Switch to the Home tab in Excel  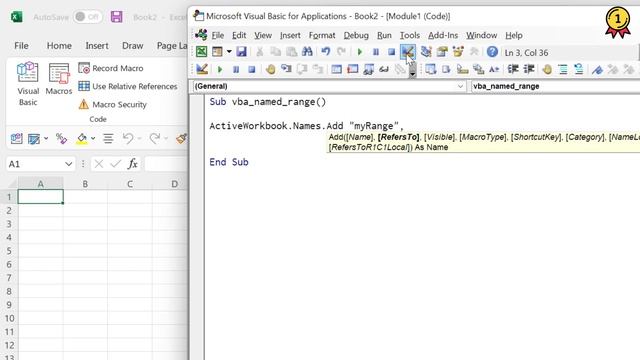pos(59,46)
